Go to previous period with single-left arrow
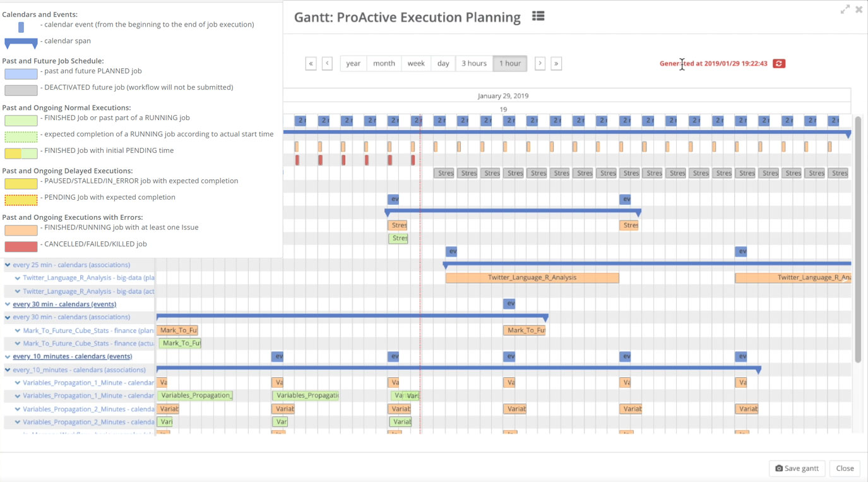Image resolution: width=868 pixels, height=482 pixels. 327,63
